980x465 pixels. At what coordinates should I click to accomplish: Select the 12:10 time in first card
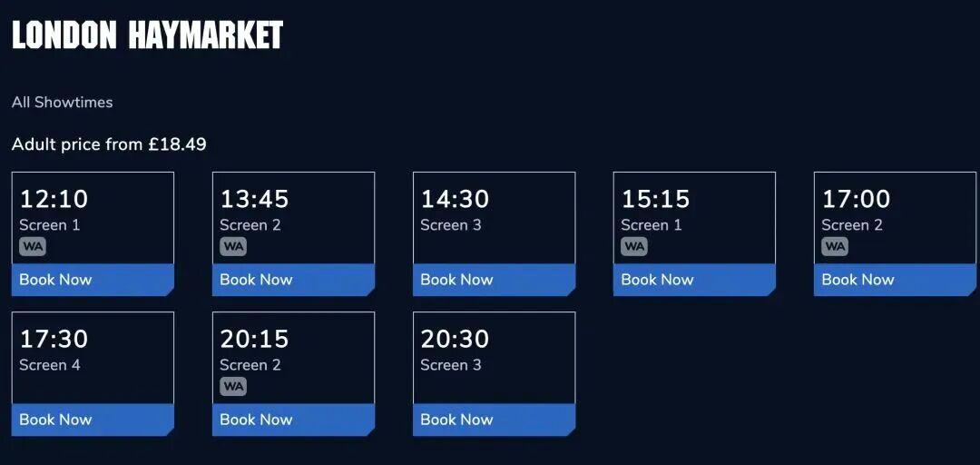[x=54, y=199]
